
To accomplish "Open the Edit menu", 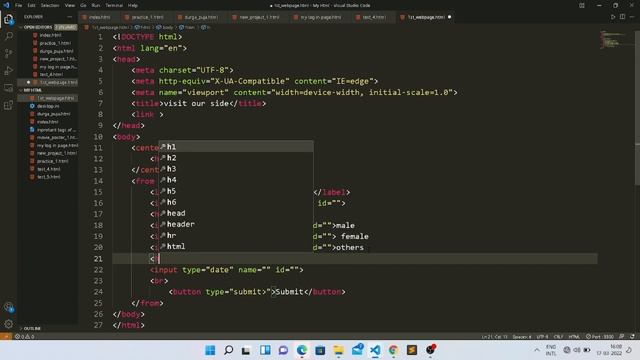I will click(31, 5).
